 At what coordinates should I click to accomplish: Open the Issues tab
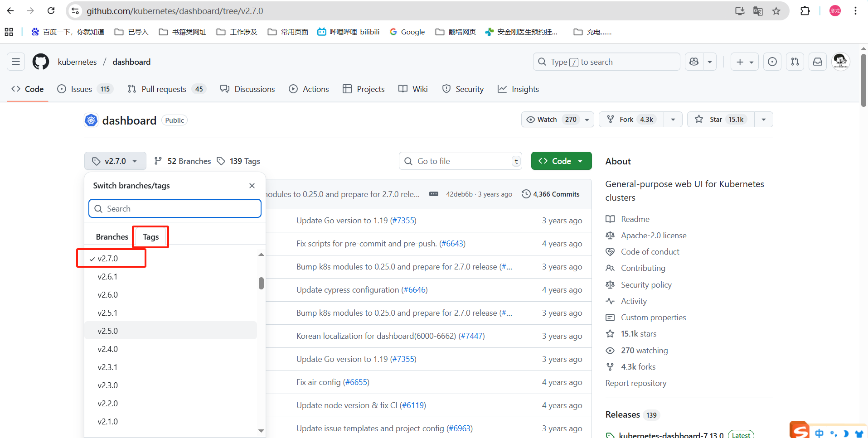coord(85,89)
